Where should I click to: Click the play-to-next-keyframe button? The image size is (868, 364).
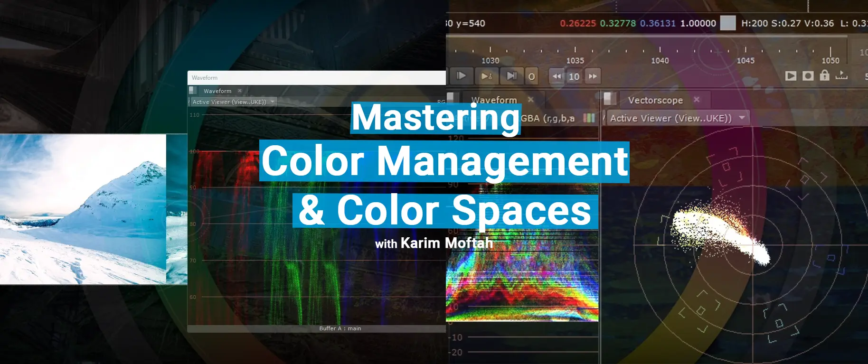[487, 76]
